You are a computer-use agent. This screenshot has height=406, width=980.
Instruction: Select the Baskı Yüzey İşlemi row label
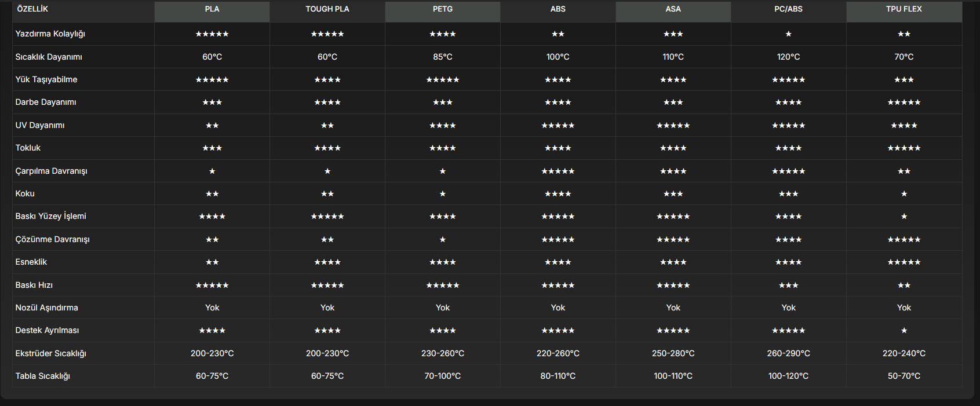51,216
